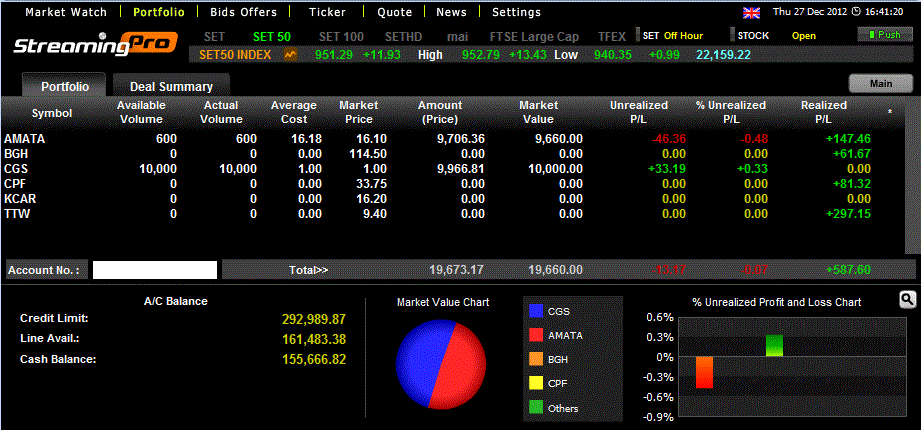
Task: Click the small arrow at the column header's right end
Action: [x=890, y=111]
